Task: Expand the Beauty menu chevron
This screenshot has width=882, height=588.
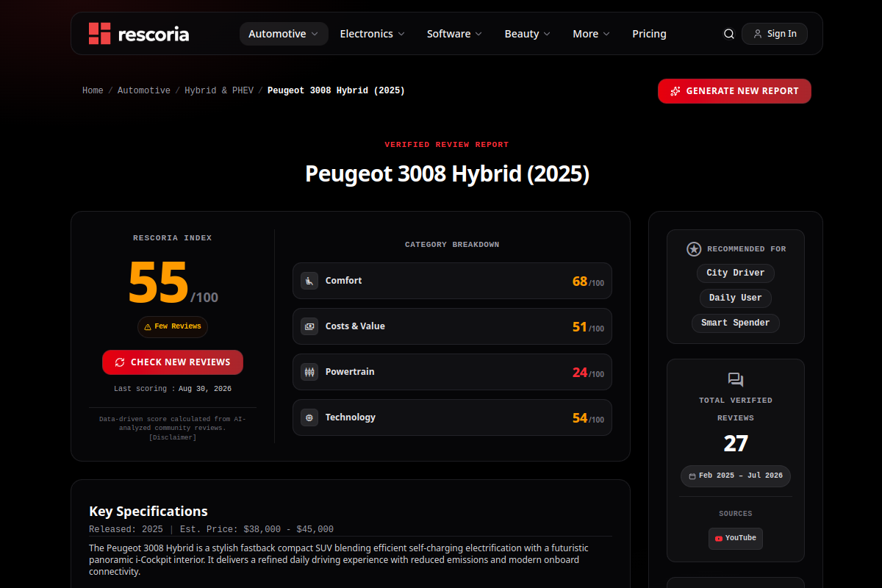Action: (547, 34)
